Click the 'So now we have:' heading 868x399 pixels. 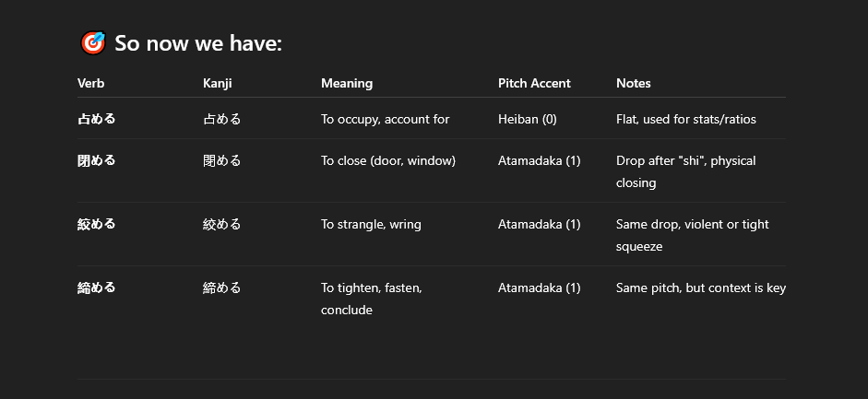point(198,43)
